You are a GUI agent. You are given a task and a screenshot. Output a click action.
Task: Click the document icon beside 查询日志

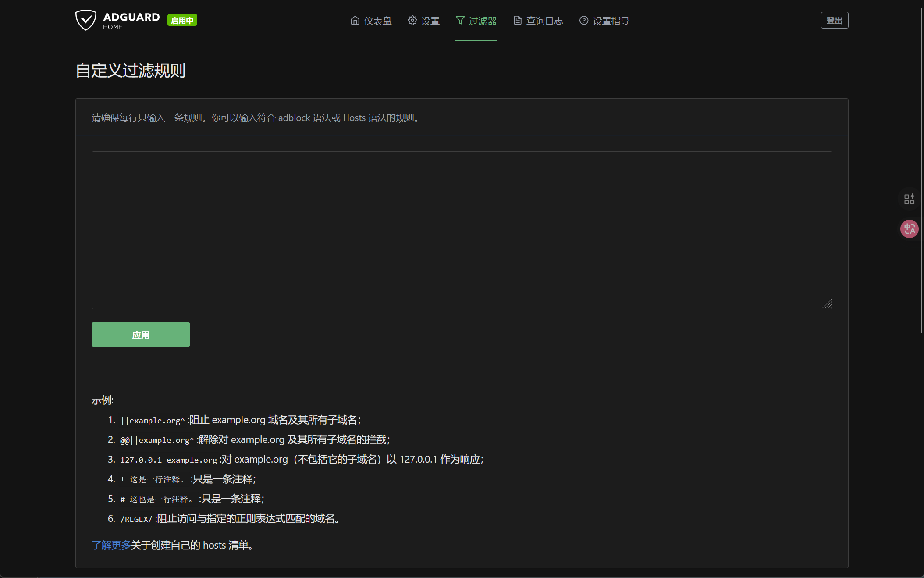click(517, 20)
